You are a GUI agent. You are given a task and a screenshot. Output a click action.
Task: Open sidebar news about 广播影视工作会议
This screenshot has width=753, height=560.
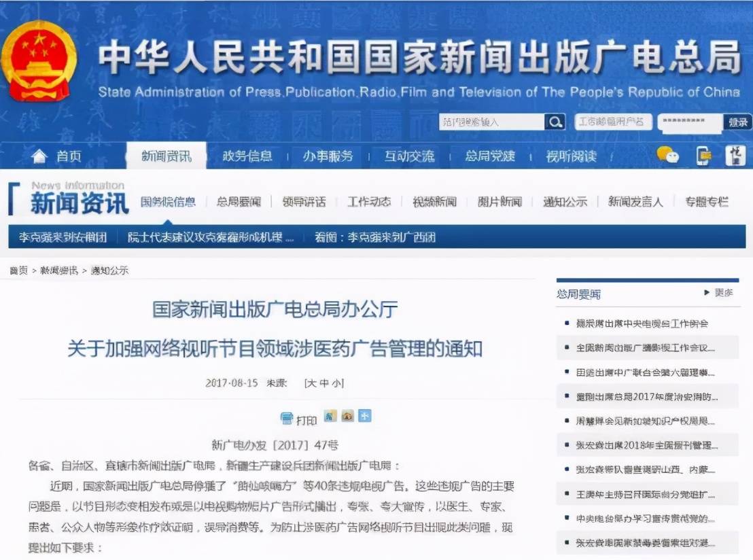click(646, 348)
